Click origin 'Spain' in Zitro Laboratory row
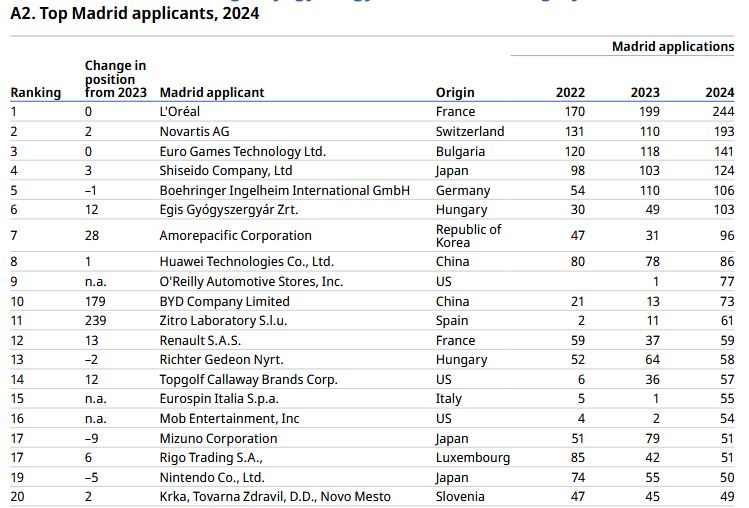The width and height of the screenshot is (749, 508). [x=451, y=321]
